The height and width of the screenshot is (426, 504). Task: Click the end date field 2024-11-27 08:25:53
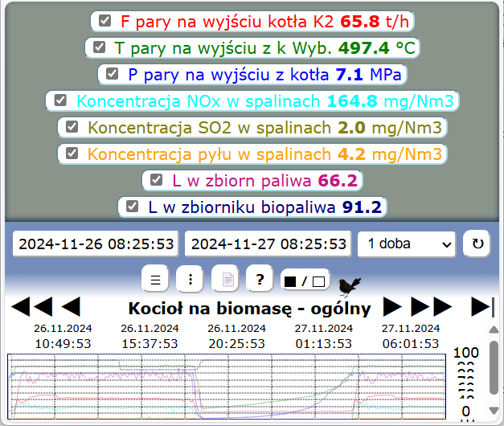pos(269,244)
